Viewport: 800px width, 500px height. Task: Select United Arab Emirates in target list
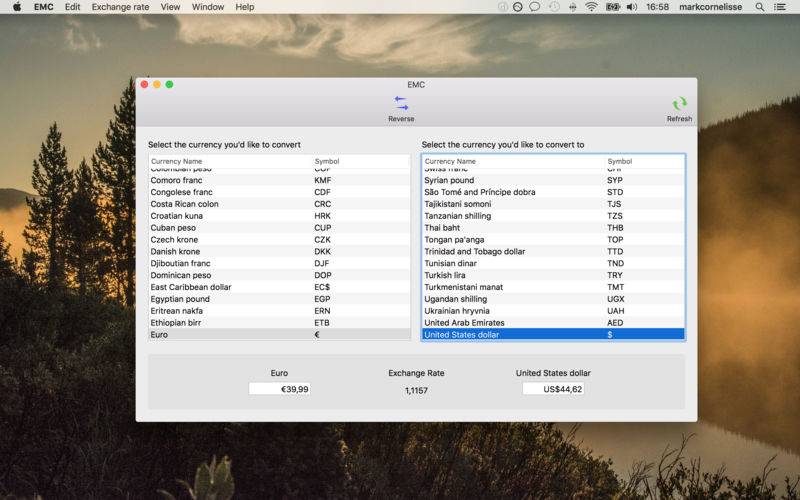click(553, 322)
